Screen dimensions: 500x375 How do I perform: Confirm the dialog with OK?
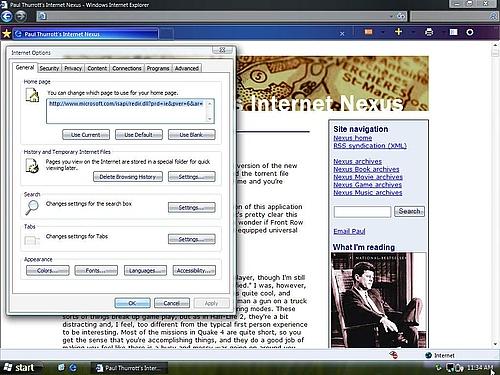(132, 303)
